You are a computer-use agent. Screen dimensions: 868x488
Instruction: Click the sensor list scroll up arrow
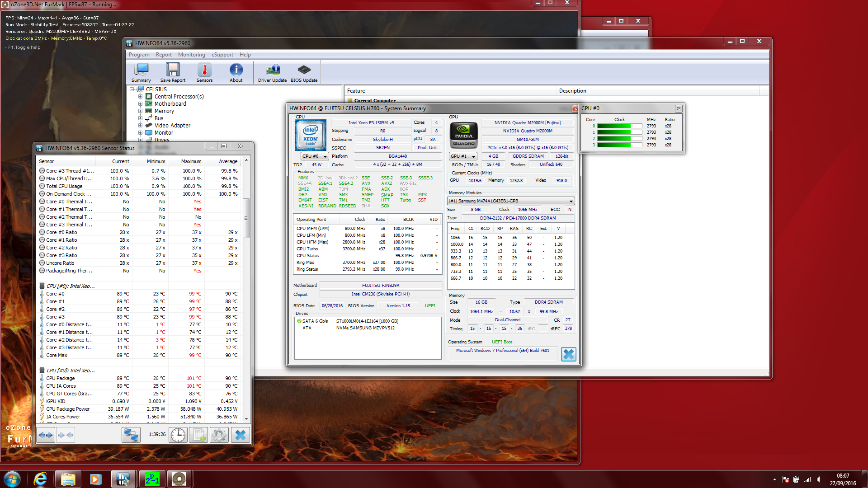246,160
